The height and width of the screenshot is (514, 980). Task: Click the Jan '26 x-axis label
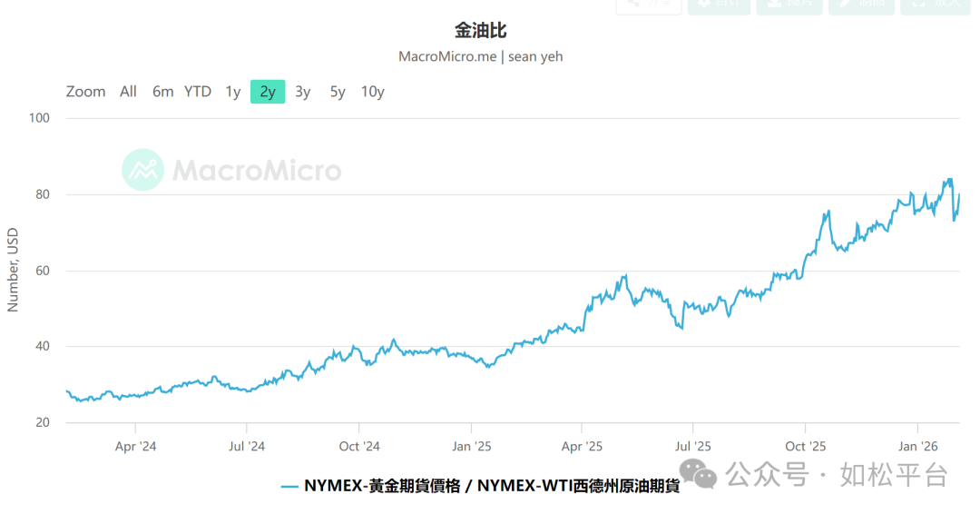[x=916, y=446]
